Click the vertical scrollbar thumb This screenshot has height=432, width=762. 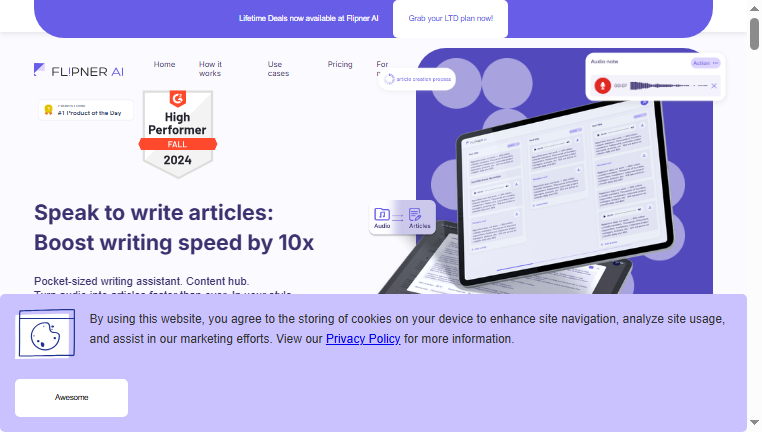pos(754,34)
